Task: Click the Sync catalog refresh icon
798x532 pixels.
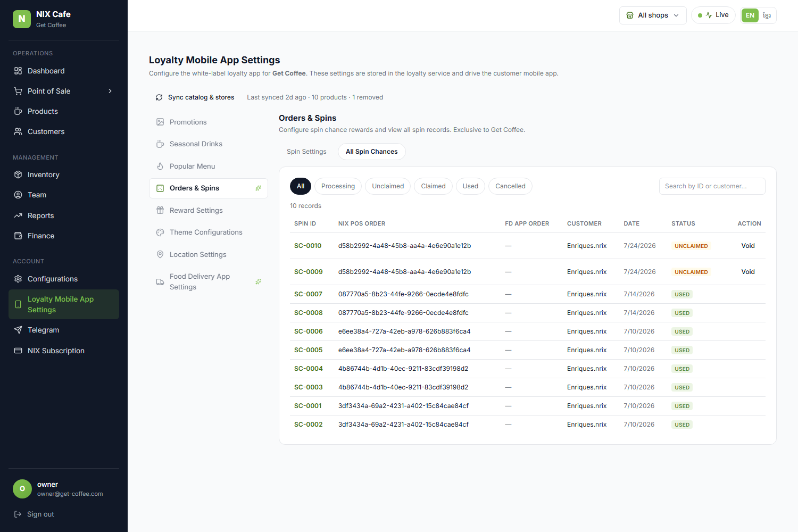Action: pyautogui.click(x=159, y=97)
